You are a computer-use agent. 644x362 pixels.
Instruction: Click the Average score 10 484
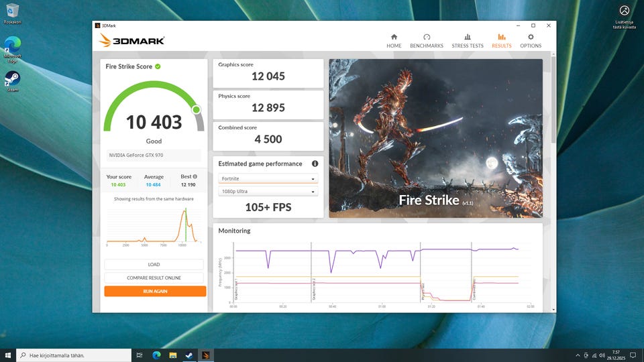click(153, 185)
